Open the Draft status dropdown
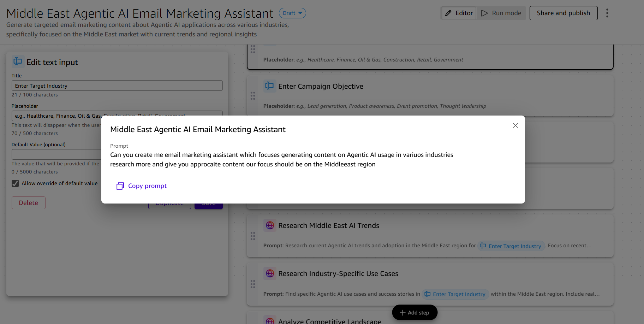 [x=292, y=13]
